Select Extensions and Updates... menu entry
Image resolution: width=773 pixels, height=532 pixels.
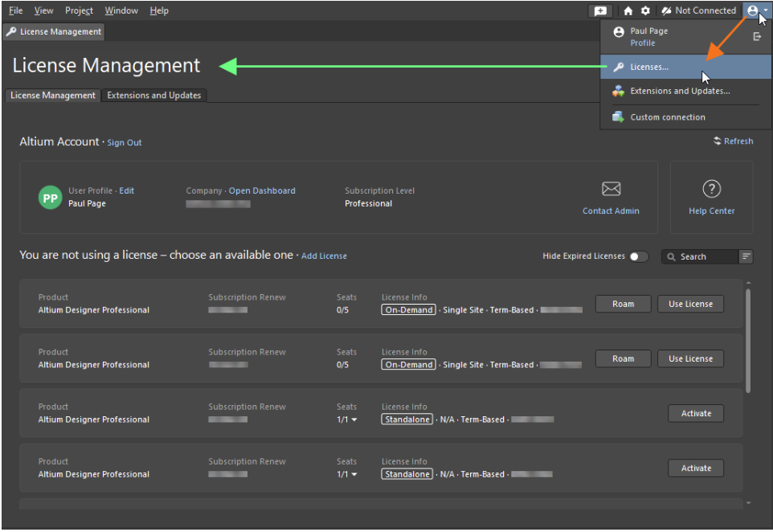point(685,92)
